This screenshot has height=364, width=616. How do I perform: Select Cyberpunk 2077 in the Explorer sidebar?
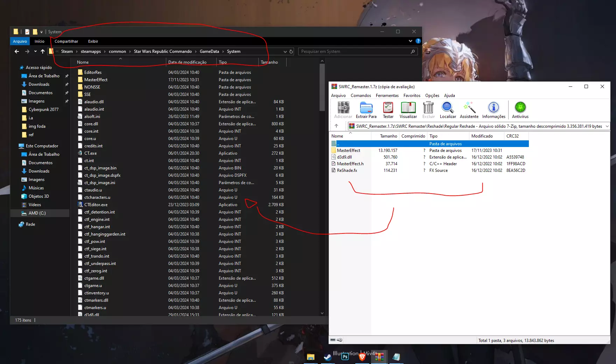pyautogui.click(x=44, y=110)
